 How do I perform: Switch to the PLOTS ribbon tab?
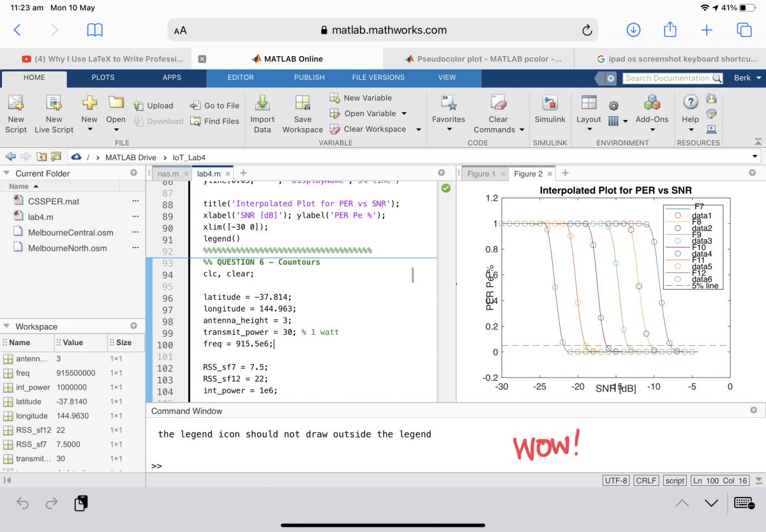pos(102,77)
